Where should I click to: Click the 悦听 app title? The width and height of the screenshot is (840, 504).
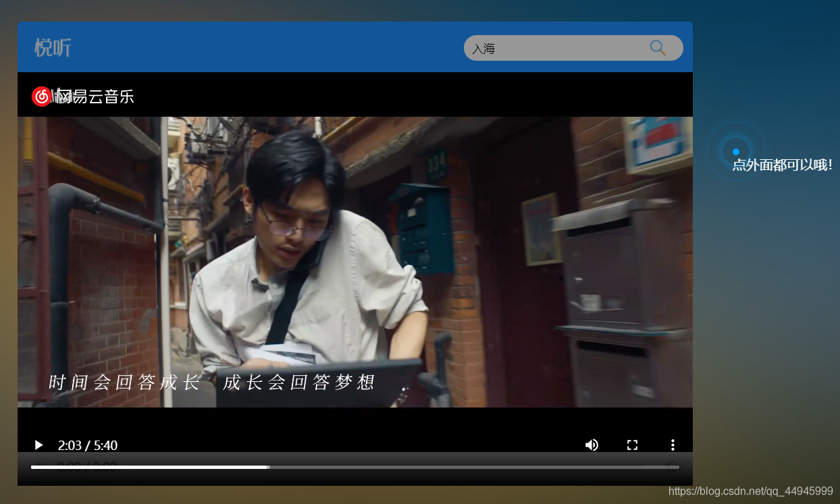(53, 48)
